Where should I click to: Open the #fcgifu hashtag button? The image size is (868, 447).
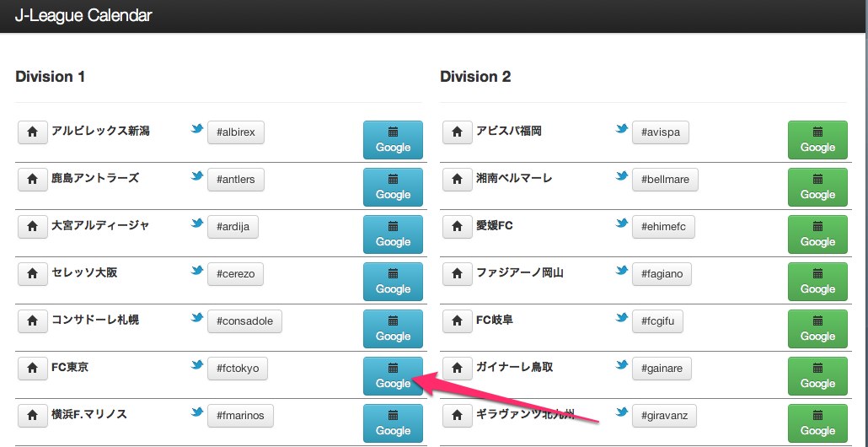[657, 320]
